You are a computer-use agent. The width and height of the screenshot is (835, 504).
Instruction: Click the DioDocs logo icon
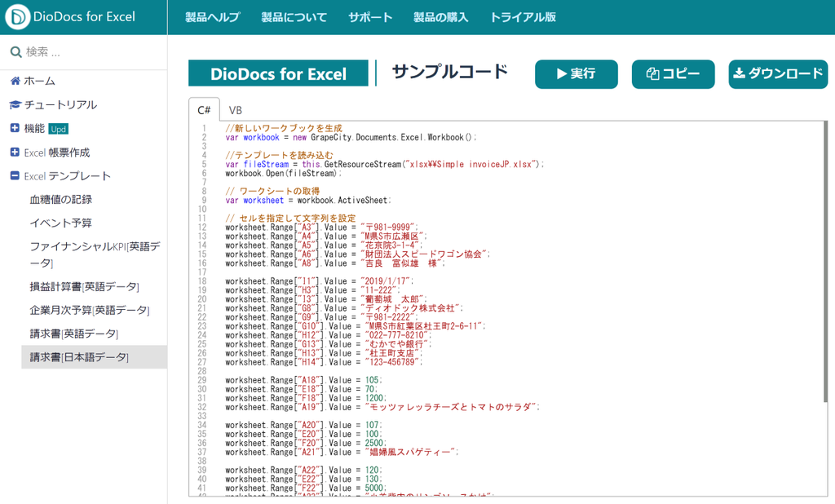18,17
